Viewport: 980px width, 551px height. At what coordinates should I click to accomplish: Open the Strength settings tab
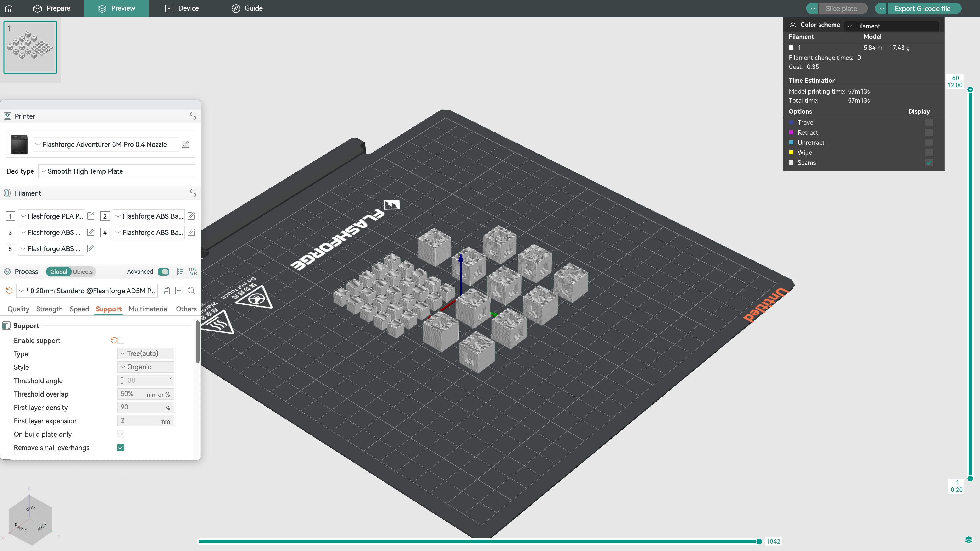click(50, 309)
